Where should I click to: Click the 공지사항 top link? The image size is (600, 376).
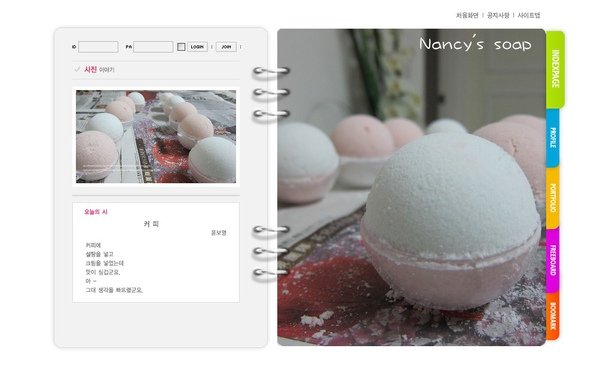[498, 15]
